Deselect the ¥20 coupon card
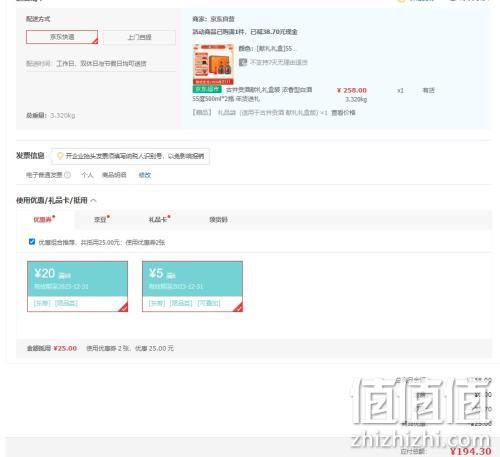500x457 pixels. click(x=77, y=286)
